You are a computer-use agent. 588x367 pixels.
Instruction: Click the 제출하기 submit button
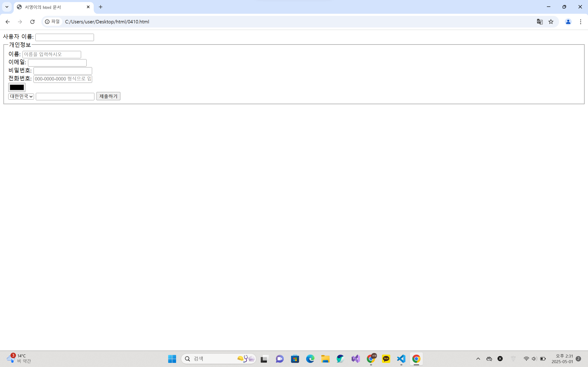[x=108, y=96]
